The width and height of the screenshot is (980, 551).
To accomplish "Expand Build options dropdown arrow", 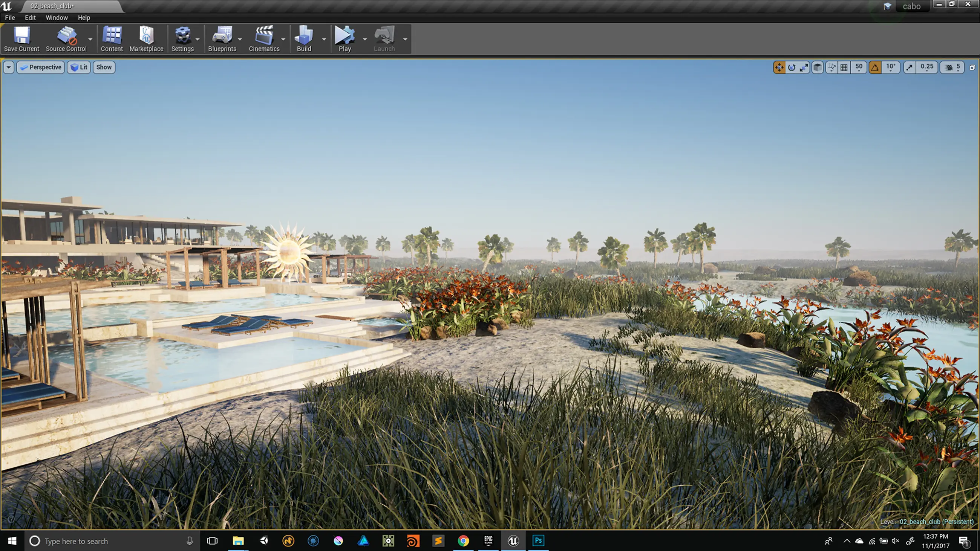I will (324, 39).
